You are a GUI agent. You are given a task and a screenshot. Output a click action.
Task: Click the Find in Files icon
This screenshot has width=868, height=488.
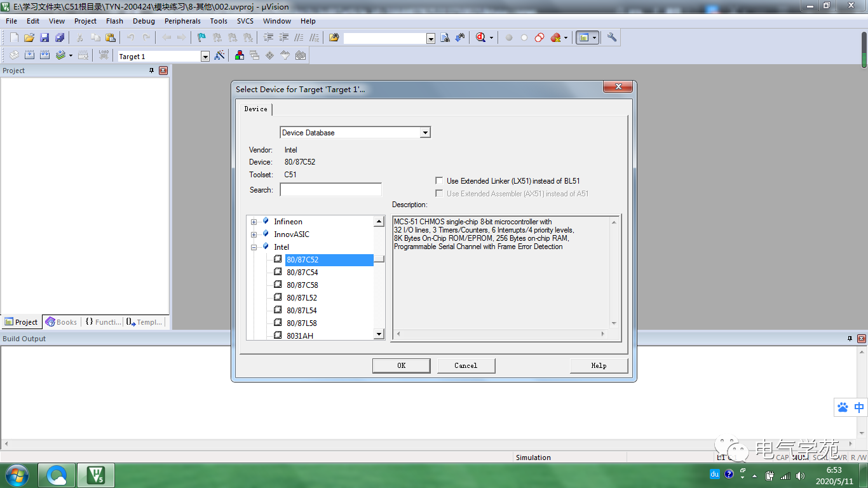[334, 37]
